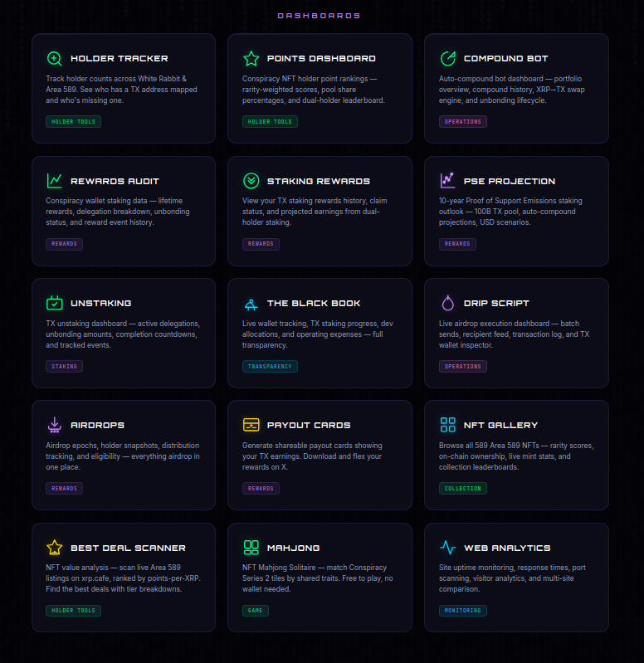Click the Dashboards section heading
644x663 pixels.
click(x=319, y=16)
